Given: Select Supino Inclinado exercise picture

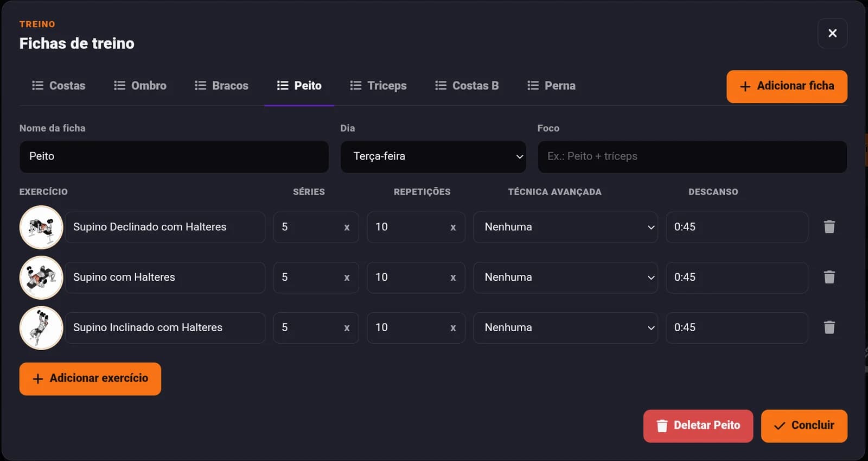Looking at the screenshot, I should pos(41,327).
